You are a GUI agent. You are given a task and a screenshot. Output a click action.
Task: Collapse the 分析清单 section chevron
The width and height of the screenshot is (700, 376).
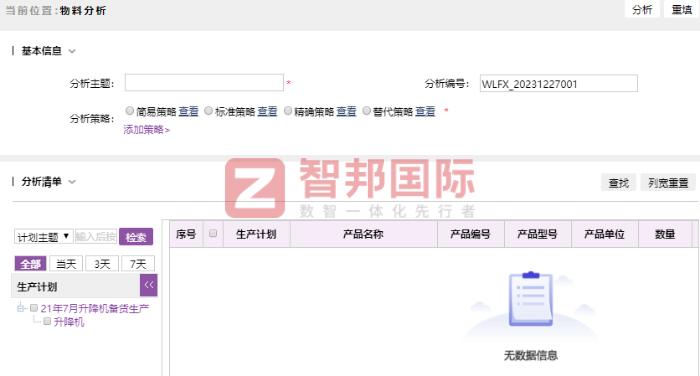tap(72, 182)
